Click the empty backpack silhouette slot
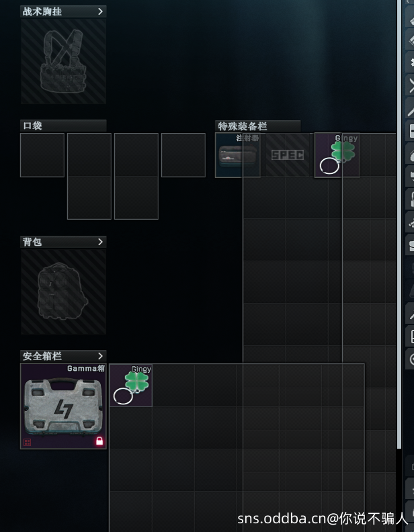The height and width of the screenshot is (532, 414). (63, 292)
